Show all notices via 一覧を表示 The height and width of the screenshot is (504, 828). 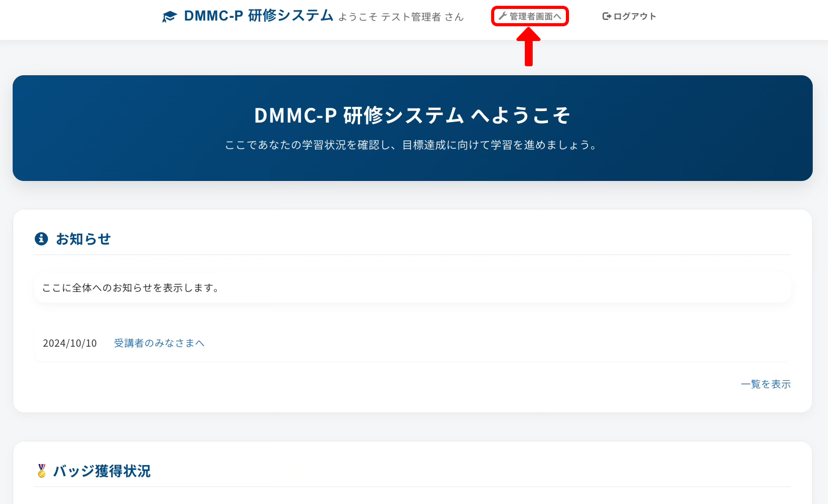tap(765, 384)
